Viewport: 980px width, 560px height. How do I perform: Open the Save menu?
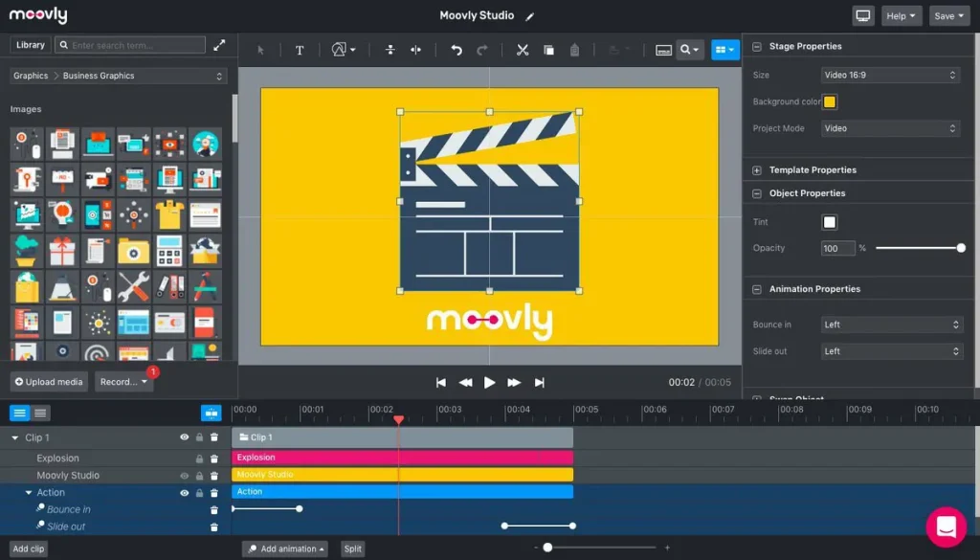coord(948,15)
